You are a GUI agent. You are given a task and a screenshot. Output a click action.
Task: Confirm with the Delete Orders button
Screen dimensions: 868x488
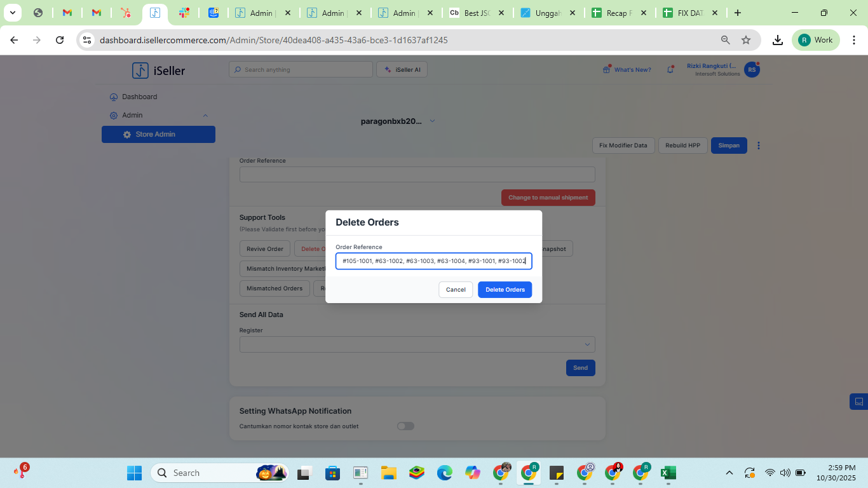[x=505, y=290]
